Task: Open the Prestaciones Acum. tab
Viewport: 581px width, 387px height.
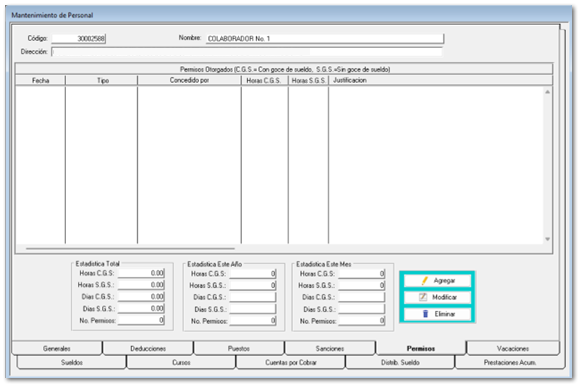Action: click(510, 363)
